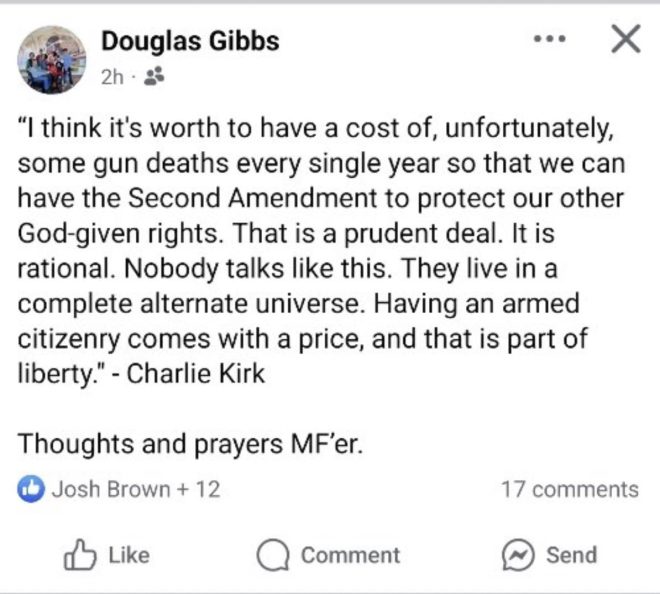Select the Send button label
The image size is (660, 594).
pyautogui.click(x=571, y=555)
